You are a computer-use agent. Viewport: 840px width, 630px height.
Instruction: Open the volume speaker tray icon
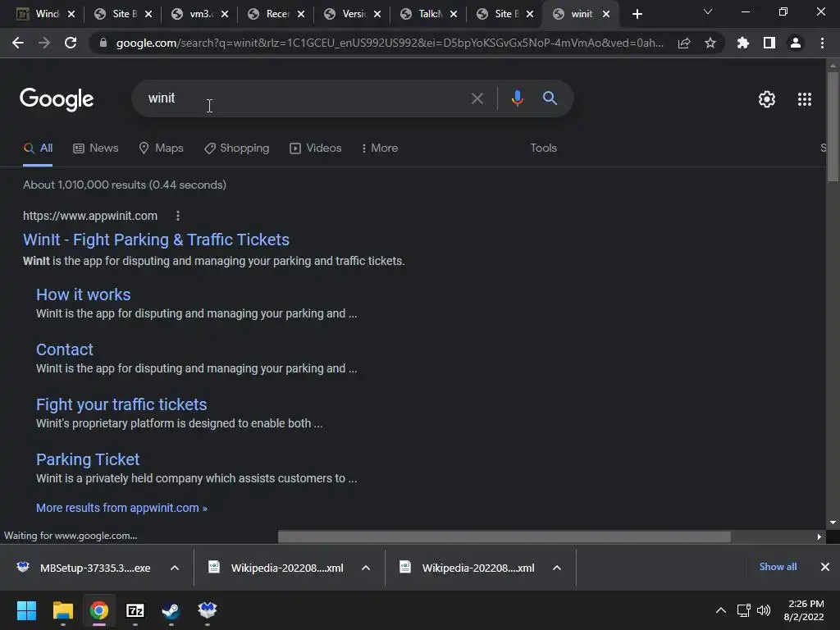[x=764, y=610]
